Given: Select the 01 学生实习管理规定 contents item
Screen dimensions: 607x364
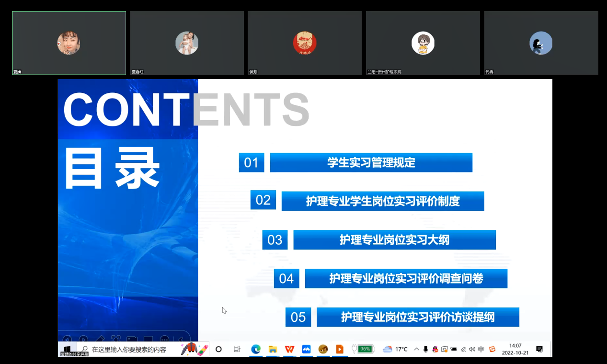Looking at the screenshot, I should (x=371, y=162).
